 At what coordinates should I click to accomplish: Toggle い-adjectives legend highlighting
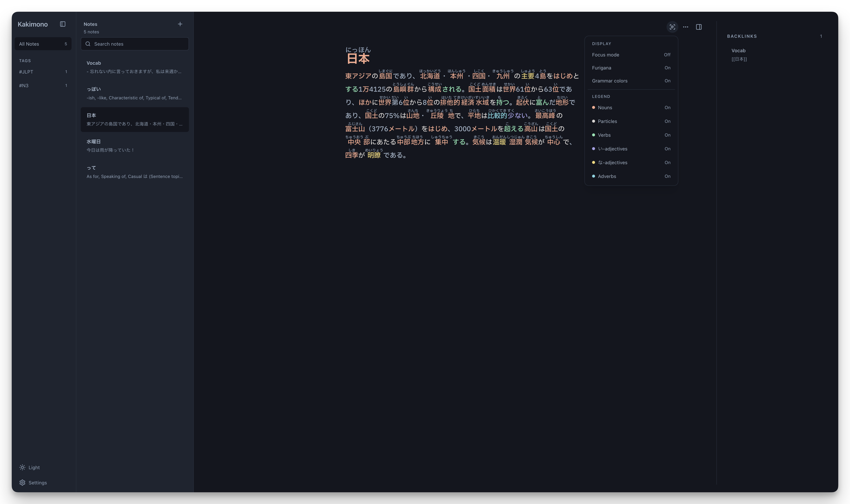(631, 149)
